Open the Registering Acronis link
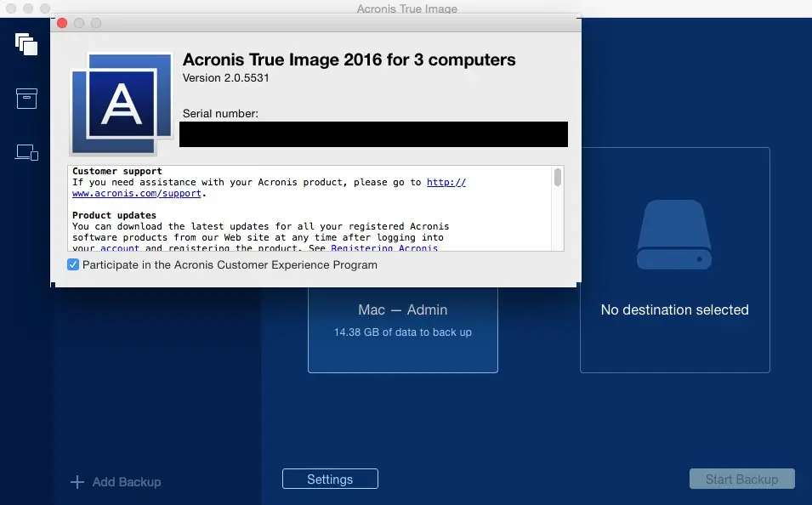The image size is (812, 505). coord(384,248)
